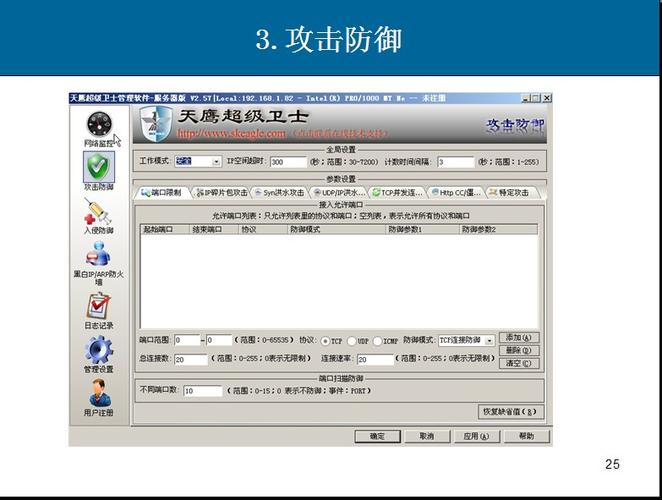
Task: Focus the 总连接数 input field
Action: click(x=191, y=359)
